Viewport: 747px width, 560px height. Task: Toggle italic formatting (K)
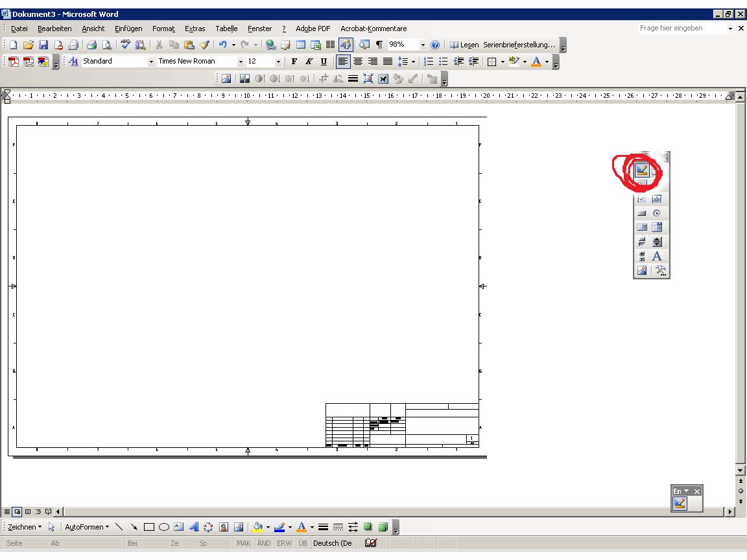pyautogui.click(x=309, y=62)
